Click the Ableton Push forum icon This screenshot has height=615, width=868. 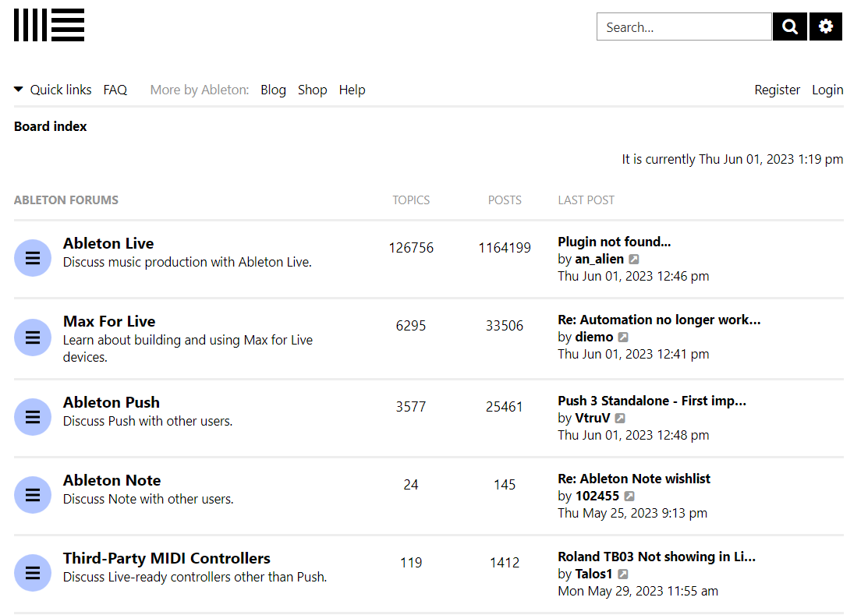pos(33,417)
